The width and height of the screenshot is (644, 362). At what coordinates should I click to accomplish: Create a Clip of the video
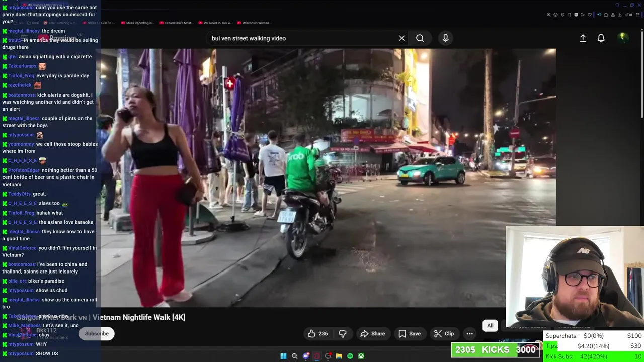[444, 334]
